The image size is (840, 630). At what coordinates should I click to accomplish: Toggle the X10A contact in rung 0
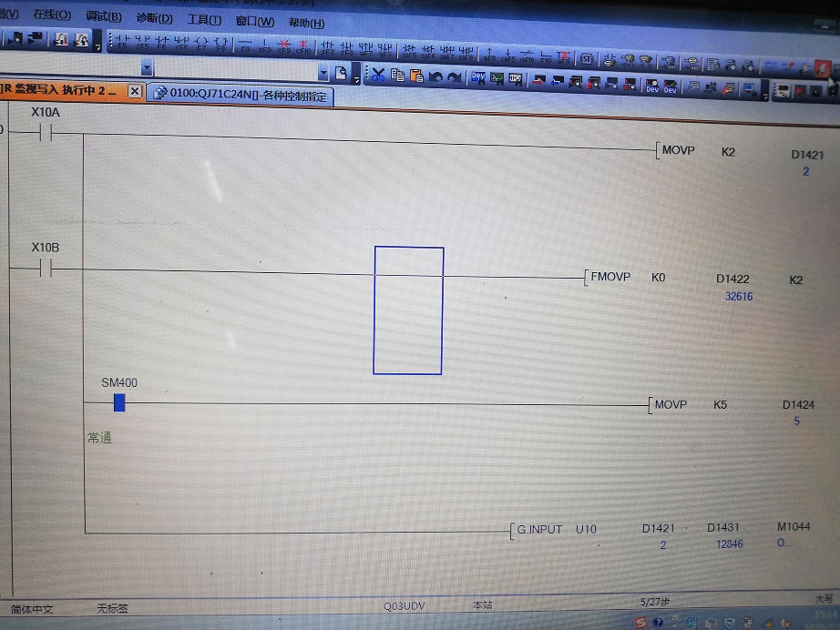tap(42, 133)
